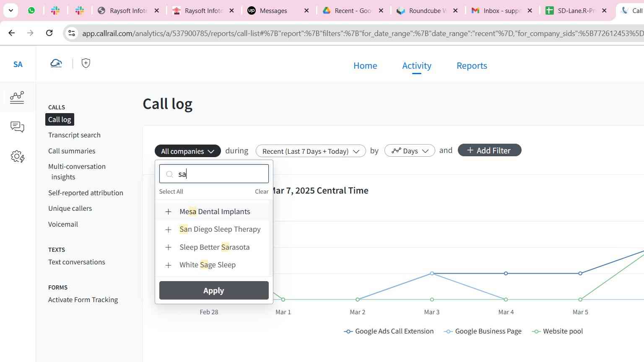
Task: Click the CallRail company logo icon
Action: (56, 63)
